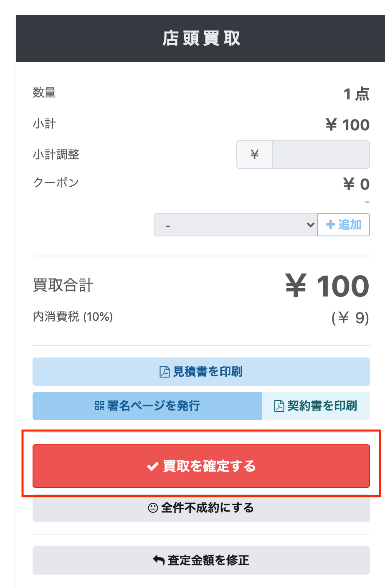Viewport: 385px width, 588px height.
Task: Click the PDF icon on 契約書を印刷
Action: pyautogui.click(x=279, y=406)
